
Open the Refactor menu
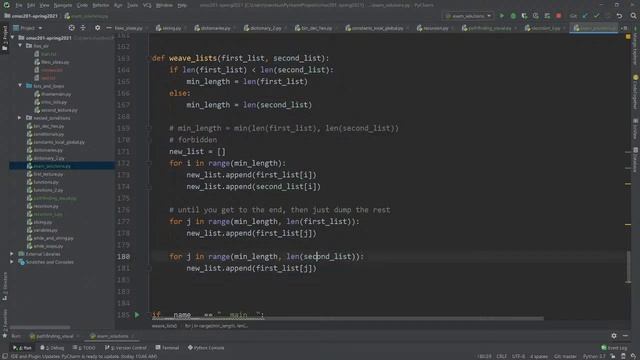(101, 5)
